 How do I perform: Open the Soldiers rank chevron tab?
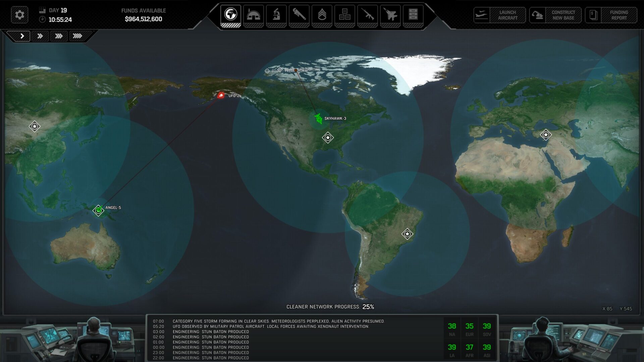coord(322,16)
